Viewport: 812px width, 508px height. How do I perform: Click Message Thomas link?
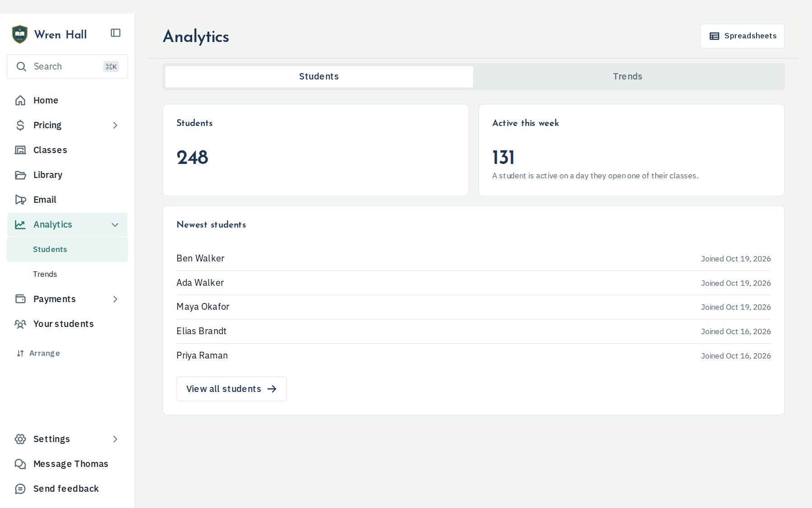pos(67,464)
